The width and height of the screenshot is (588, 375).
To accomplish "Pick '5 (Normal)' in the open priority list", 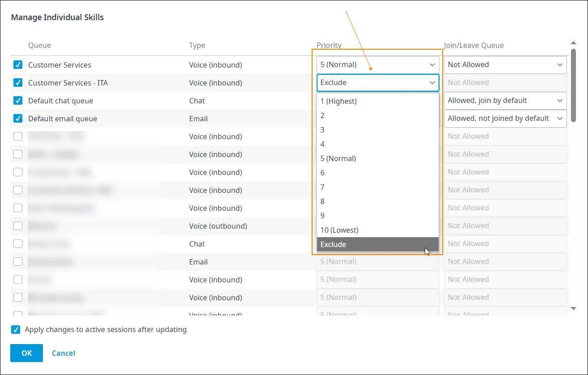I will [378, 158].
